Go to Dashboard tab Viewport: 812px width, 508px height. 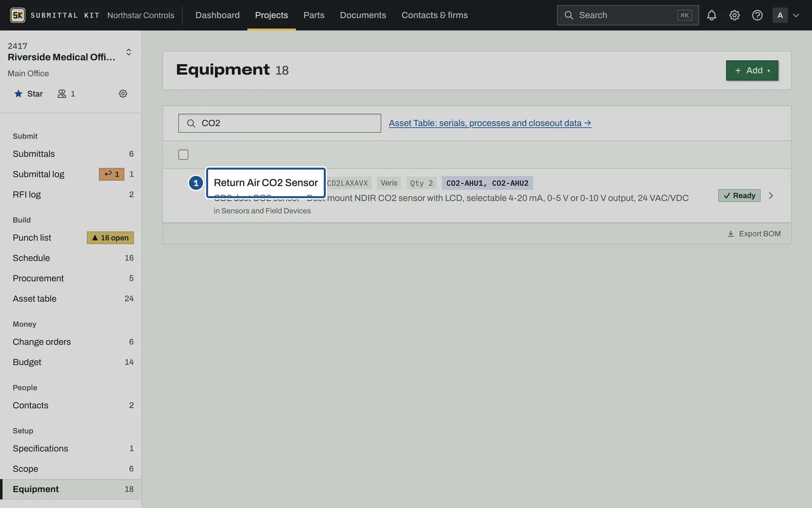[218, 15]
